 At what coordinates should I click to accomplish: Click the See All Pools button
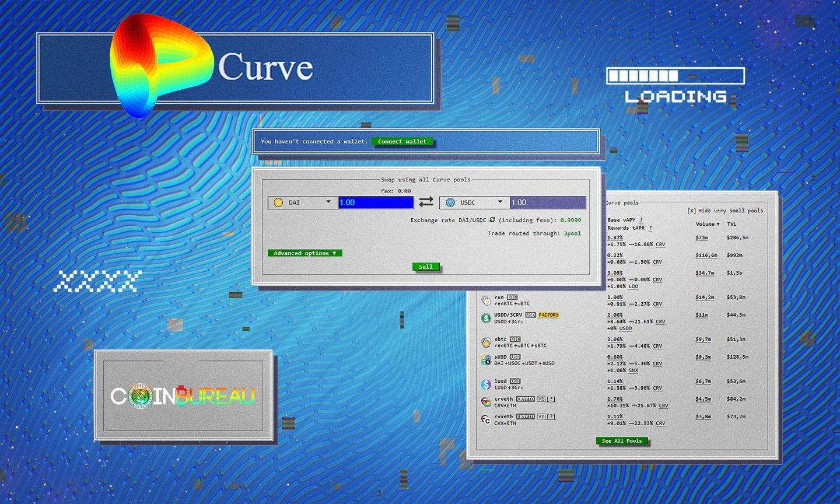622,441
